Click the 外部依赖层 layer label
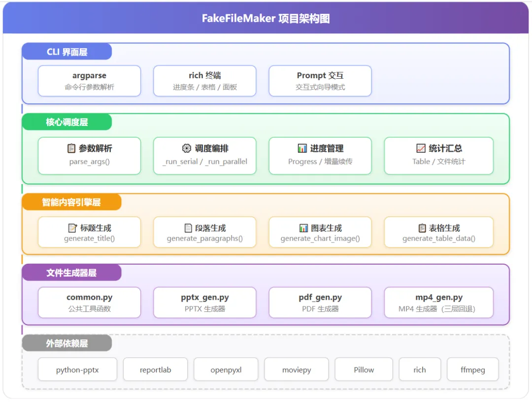Image resolution: width=532 pixels, height=402 pixels. pyautogui.click(x=67, y=343)
